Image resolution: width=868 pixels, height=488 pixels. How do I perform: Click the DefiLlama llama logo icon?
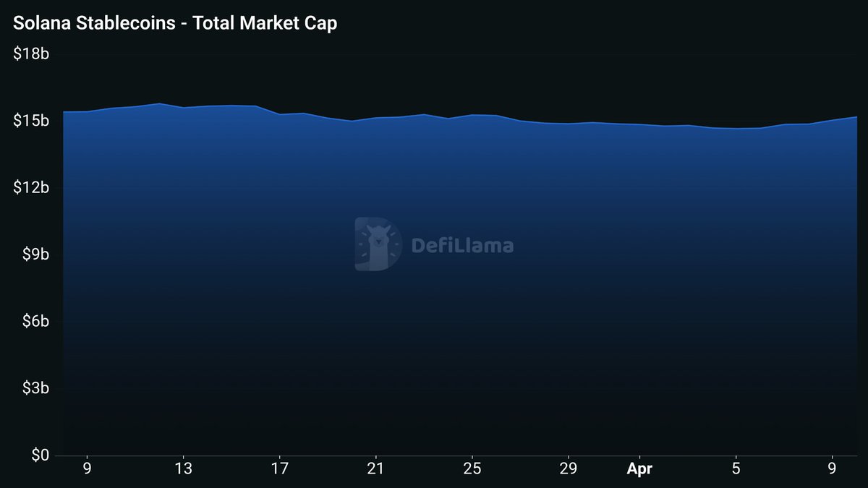pos(378,244)
